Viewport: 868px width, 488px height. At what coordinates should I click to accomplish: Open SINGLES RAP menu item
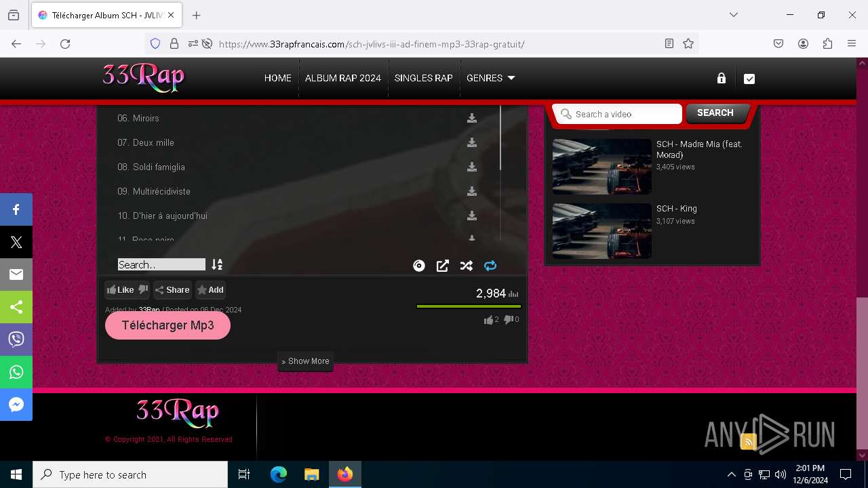(424, 78)
